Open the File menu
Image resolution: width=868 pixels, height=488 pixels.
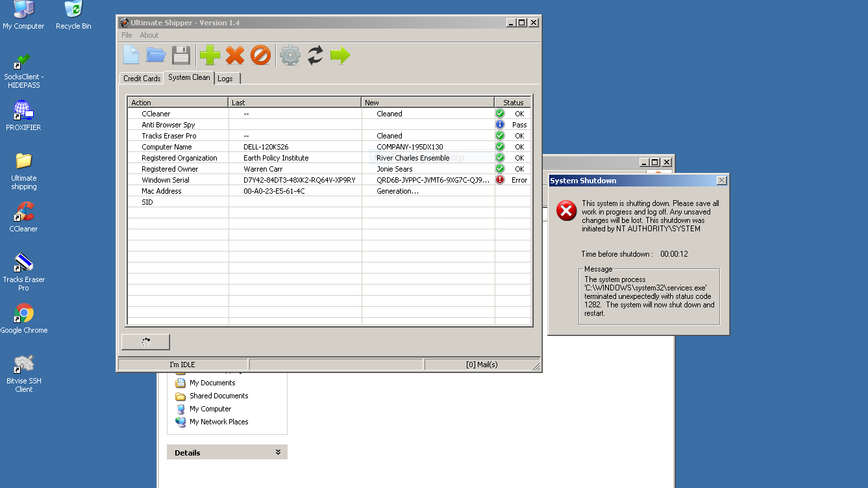click(x=127, y=35)
